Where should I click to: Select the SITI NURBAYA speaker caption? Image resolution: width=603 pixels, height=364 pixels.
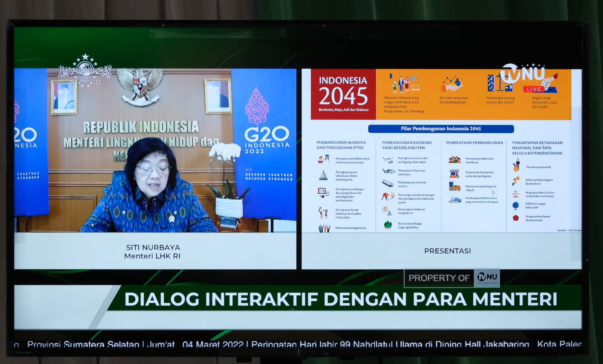(x=153, y=252)
